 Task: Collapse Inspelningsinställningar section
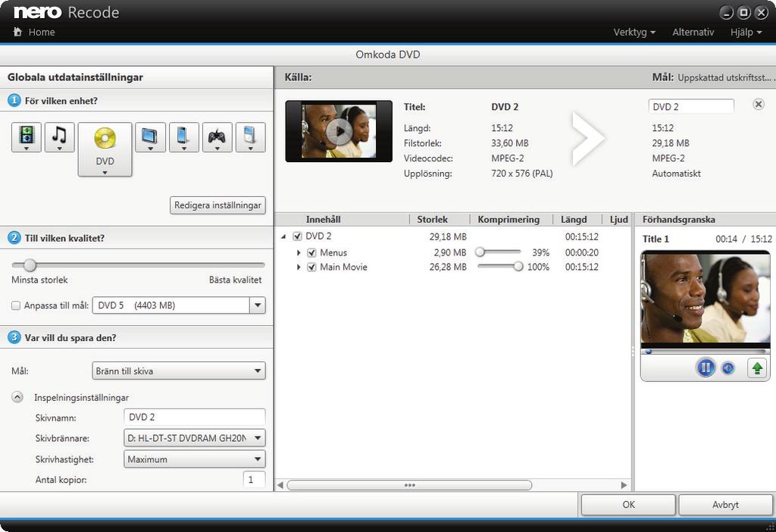(17, 397)
